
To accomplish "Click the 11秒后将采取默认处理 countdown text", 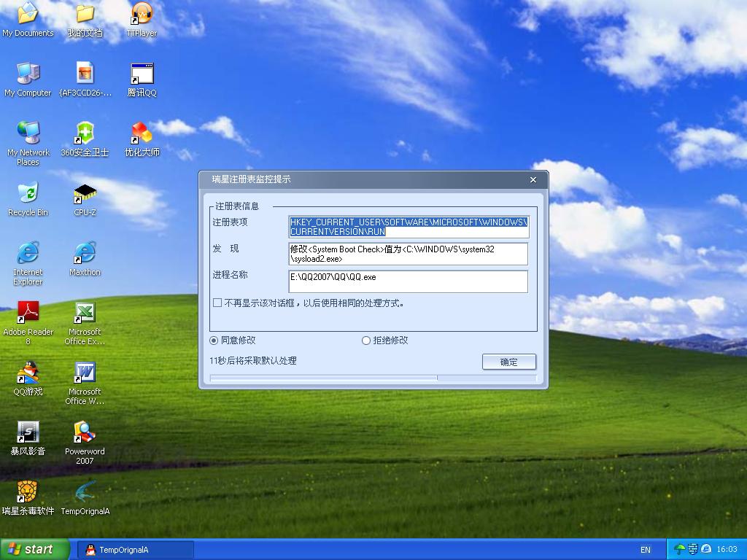I will click(253, 361).
